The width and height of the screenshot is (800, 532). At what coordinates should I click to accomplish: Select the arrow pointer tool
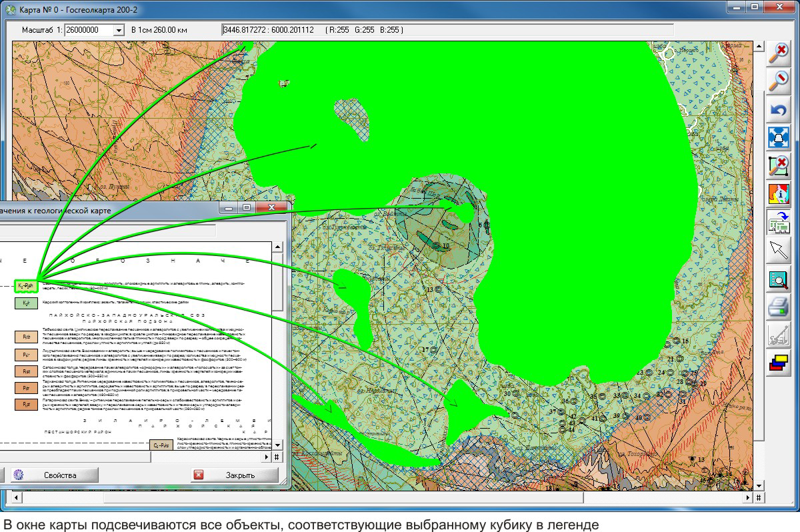(778, 251)
